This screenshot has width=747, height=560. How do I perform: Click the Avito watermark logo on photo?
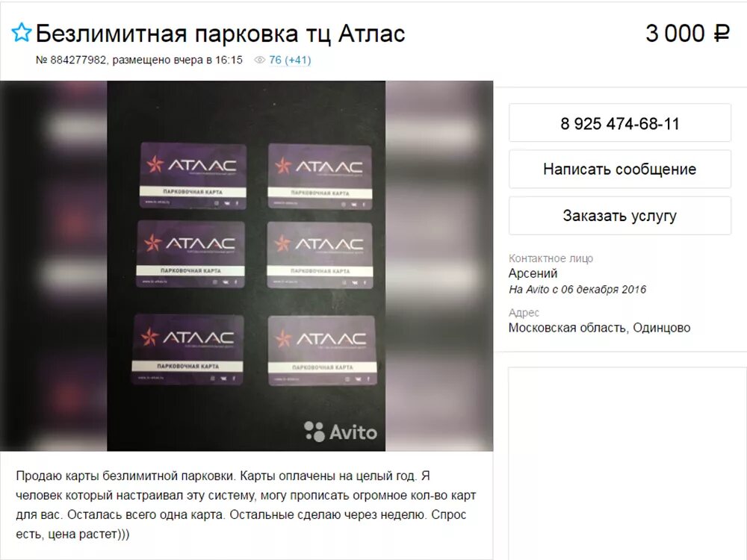[340, 432]
